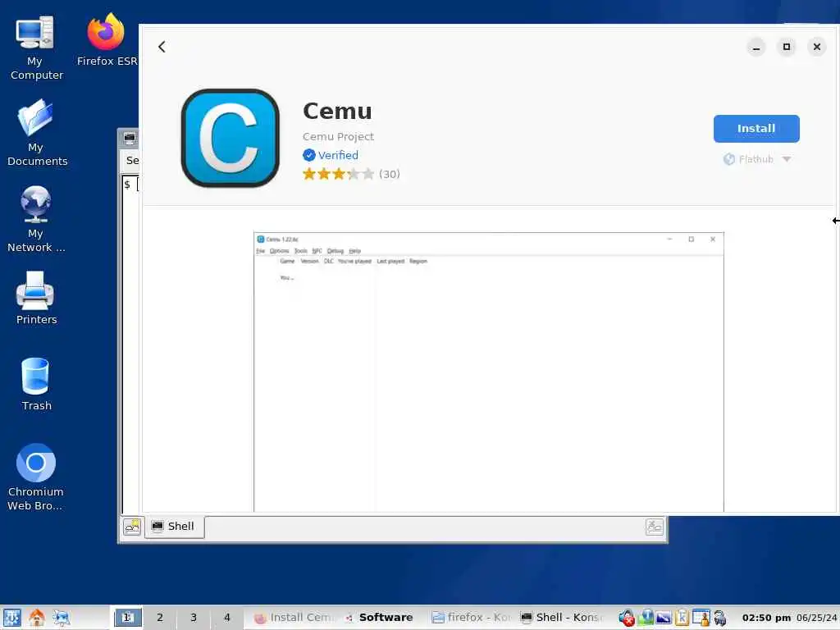Image resolution: width=840 pixels, height=630 pixels.
Task: Click the taskbar clock 02:50 pm
Action: (766, 618)
